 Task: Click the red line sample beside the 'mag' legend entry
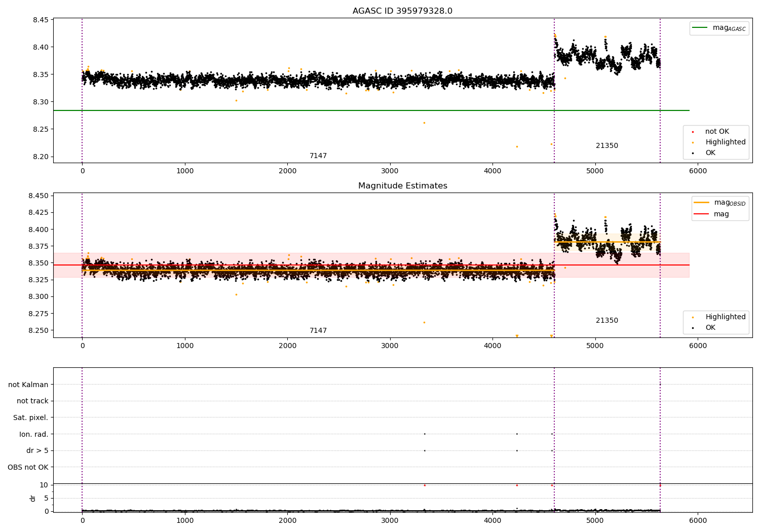[702, 214]
